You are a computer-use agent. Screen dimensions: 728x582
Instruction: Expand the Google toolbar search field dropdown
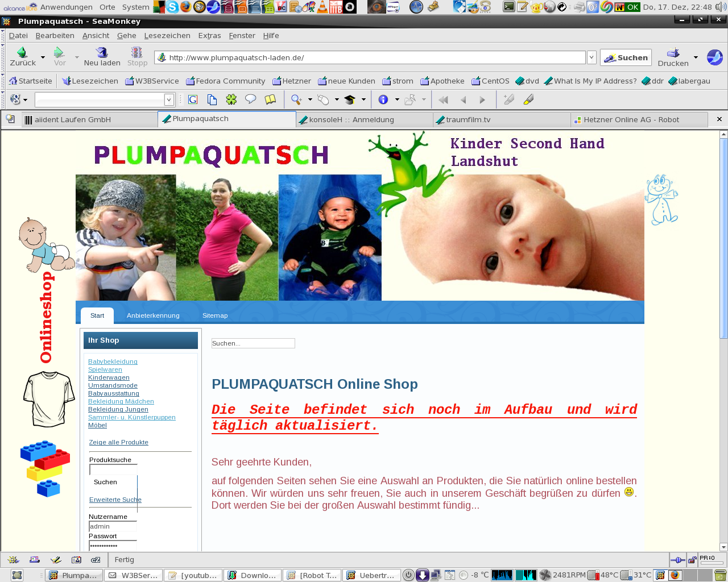tap(169, 100)
